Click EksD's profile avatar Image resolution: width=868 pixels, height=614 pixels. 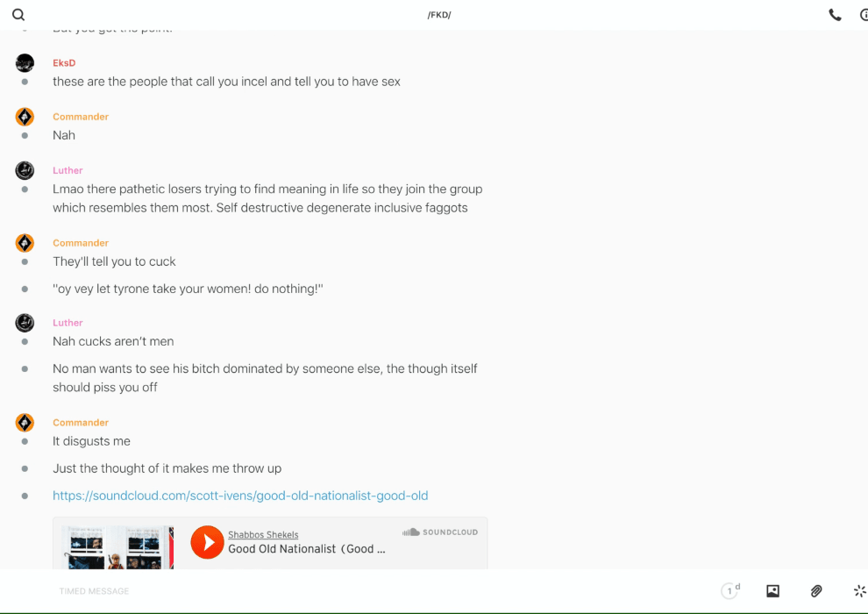[25, 63]
